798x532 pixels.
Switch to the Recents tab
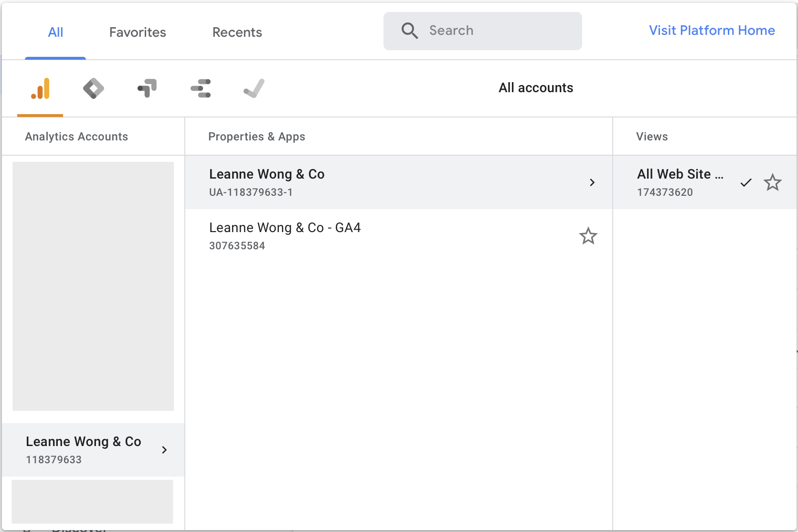pos(237,32)
